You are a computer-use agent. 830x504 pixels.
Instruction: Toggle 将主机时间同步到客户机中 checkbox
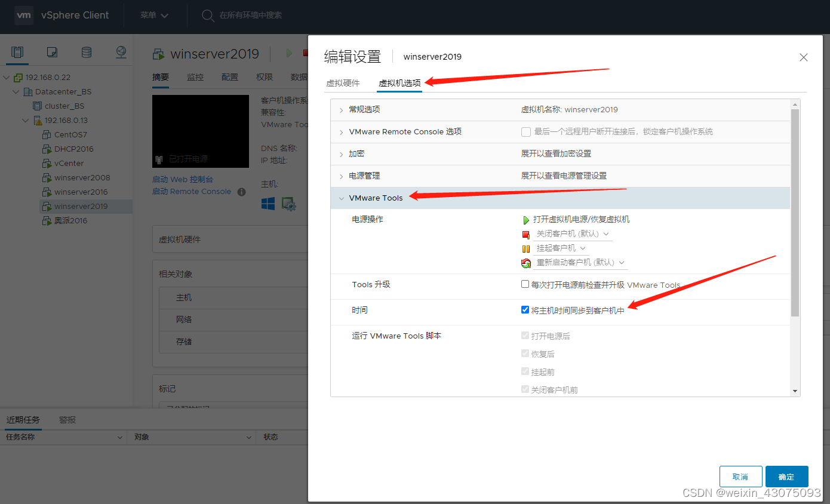pos(525,310)
